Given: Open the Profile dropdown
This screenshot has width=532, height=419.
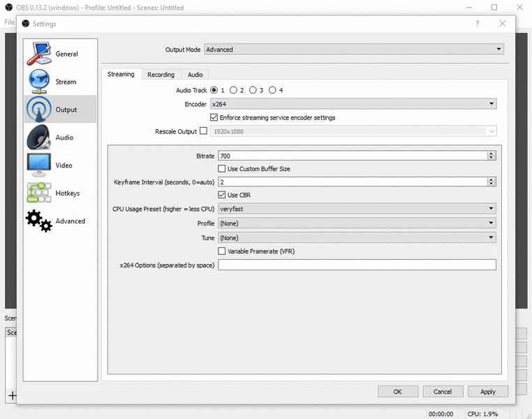Looking at the screenshot, I should coord(357,223).
